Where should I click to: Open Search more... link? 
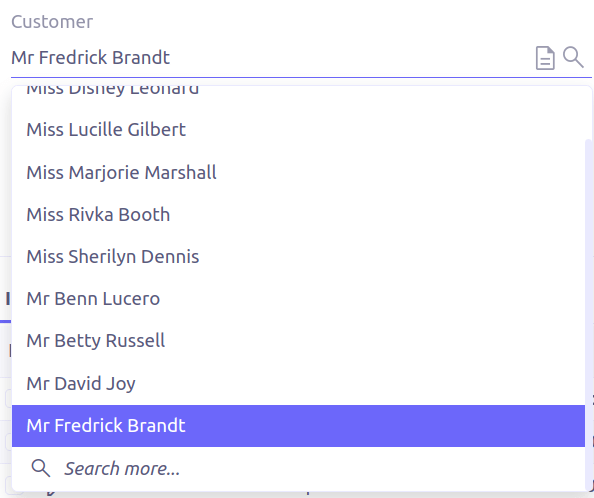(x=122, y=468)
